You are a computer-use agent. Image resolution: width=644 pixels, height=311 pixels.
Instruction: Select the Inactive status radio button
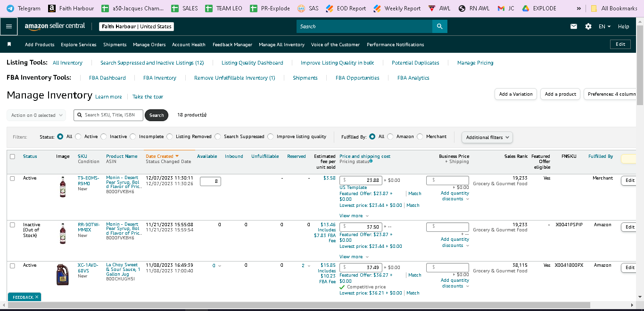click(x=104, y=137)
